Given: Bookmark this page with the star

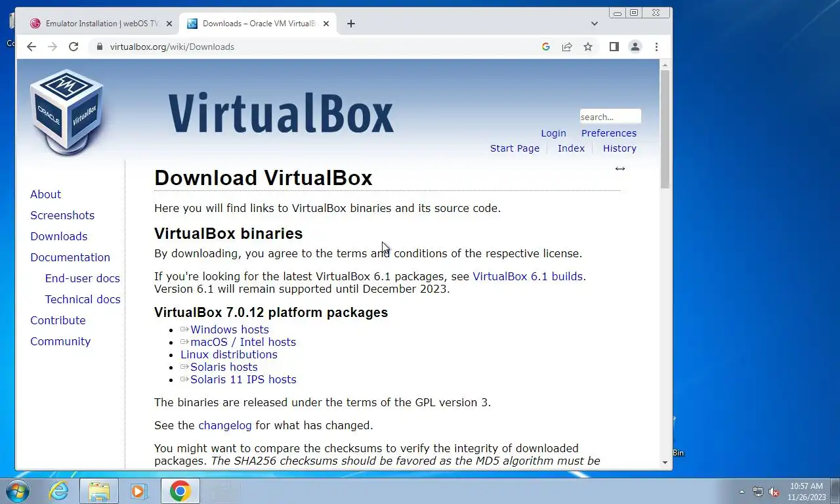Looking at the screenshot, I should point(588,47).
